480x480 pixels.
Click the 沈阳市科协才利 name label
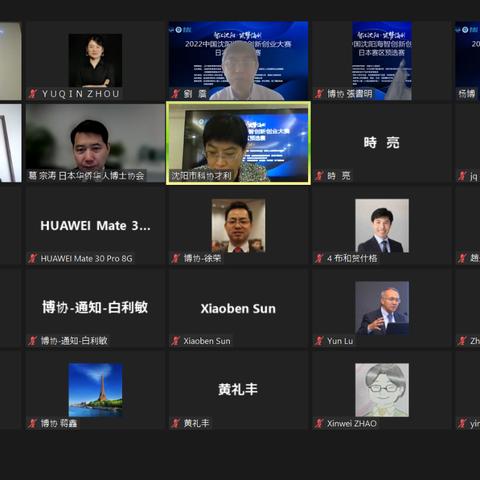tap(201, 176)
